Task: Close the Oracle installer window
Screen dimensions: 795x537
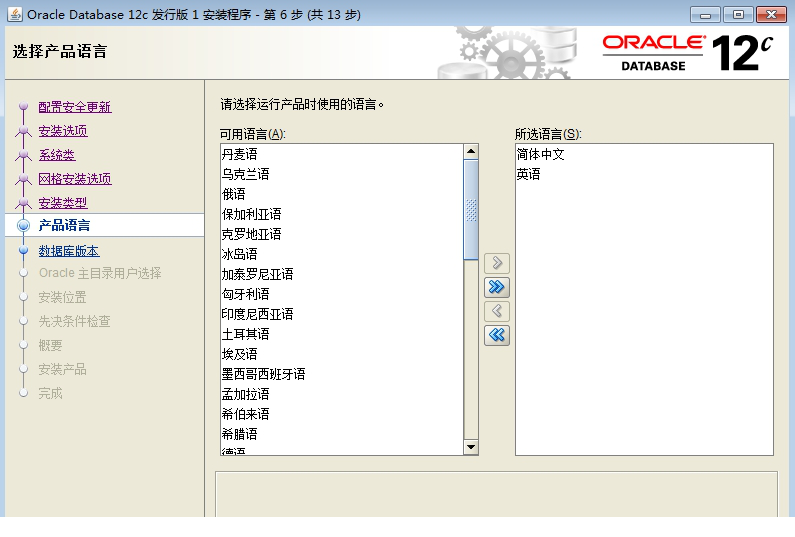Action: click(771, 15)
